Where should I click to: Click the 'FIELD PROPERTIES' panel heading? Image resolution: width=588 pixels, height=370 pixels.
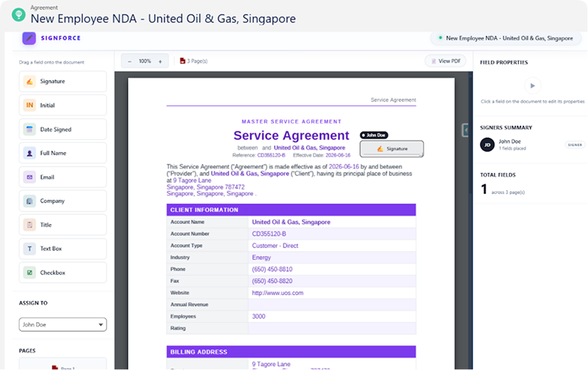(x=504, y=63)
